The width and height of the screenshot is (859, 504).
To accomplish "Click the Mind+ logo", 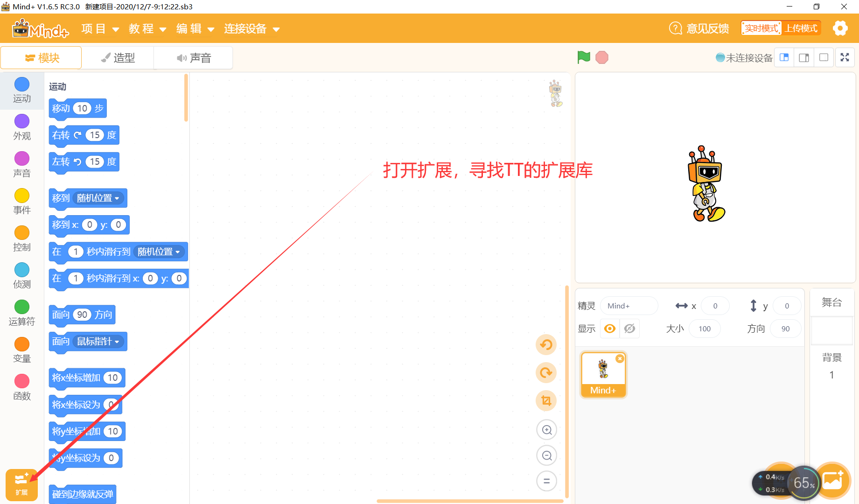I will tap(41, 29).
